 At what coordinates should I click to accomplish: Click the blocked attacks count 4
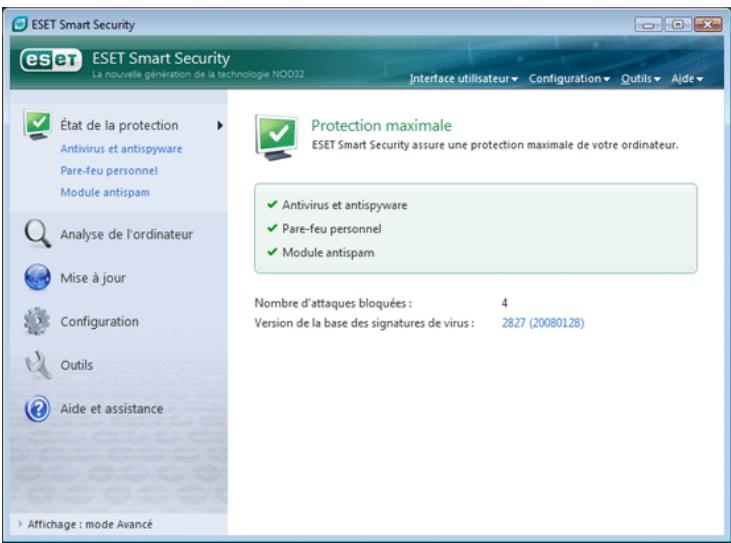tap(504, 303)
